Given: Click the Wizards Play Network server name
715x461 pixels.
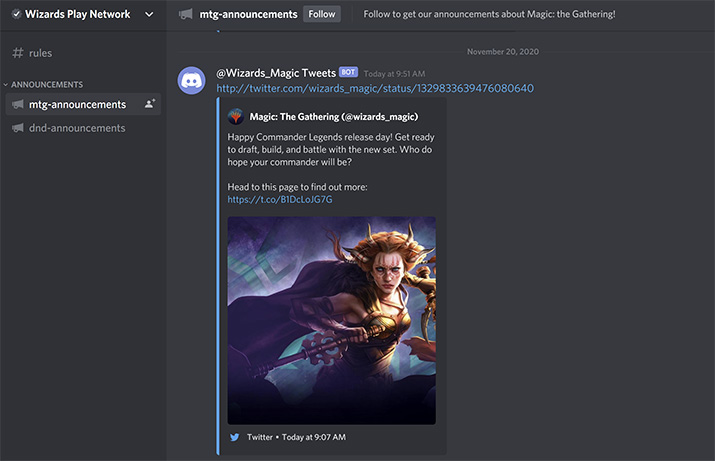Looking at the screenshot, I should [x=78, y=14].
